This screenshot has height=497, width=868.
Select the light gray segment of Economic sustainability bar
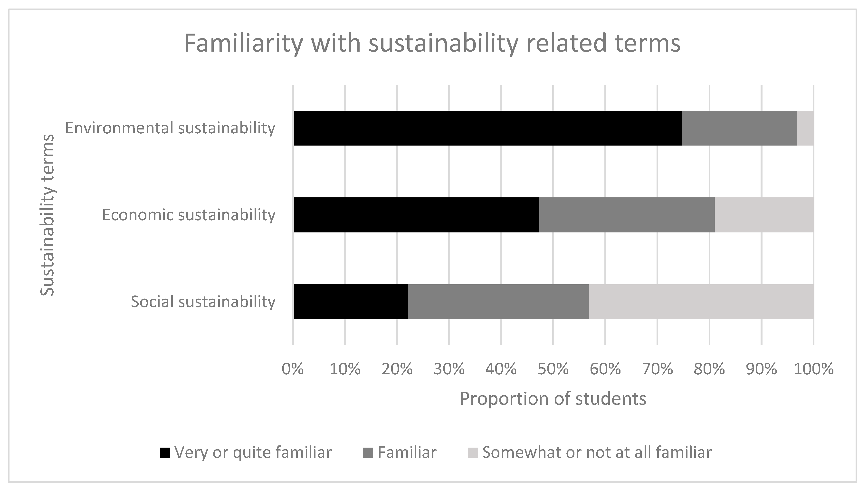[x=764, y=215]
